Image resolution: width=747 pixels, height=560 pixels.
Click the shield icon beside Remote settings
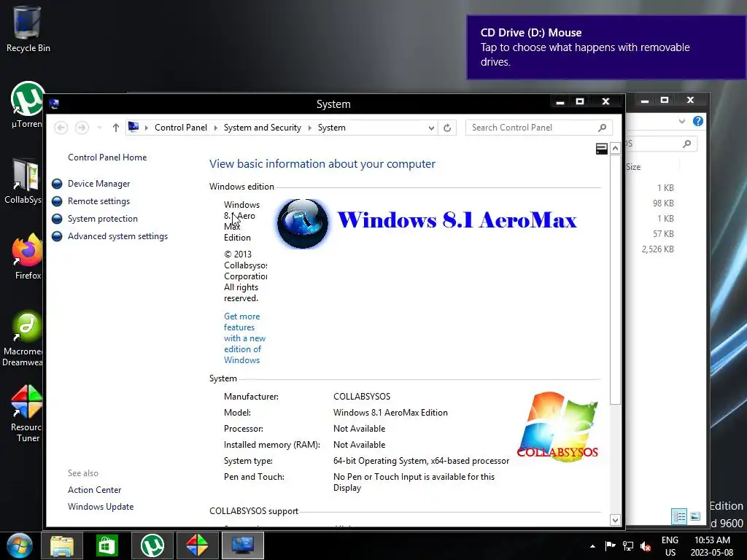tap(57, 201)
